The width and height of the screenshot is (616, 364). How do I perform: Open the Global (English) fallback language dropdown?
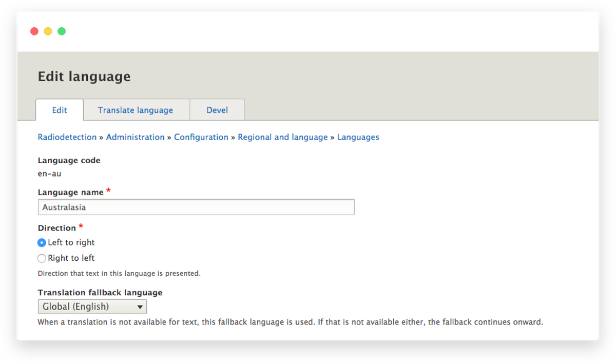coord(92,307)
